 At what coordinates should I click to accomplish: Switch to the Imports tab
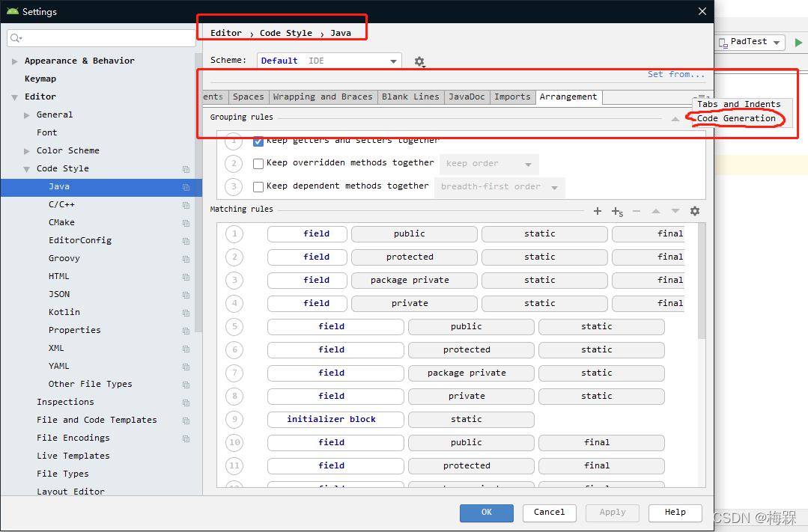512,97
